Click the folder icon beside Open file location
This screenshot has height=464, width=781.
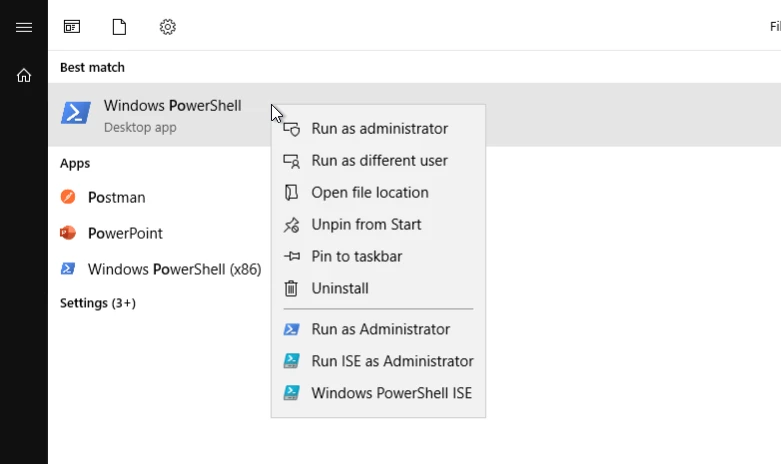(x=291, y=193)
